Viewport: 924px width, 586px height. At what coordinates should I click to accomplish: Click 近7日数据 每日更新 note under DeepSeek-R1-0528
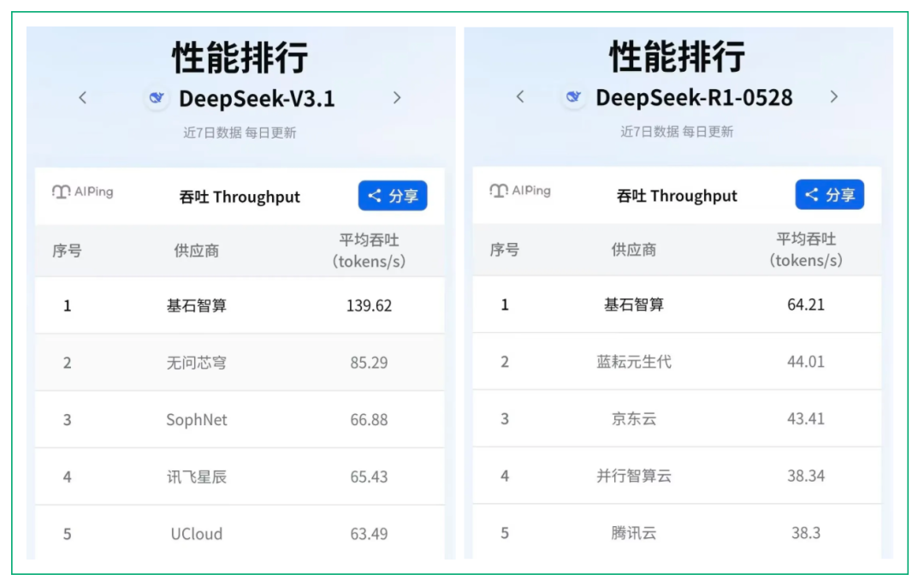coord(677,132)
